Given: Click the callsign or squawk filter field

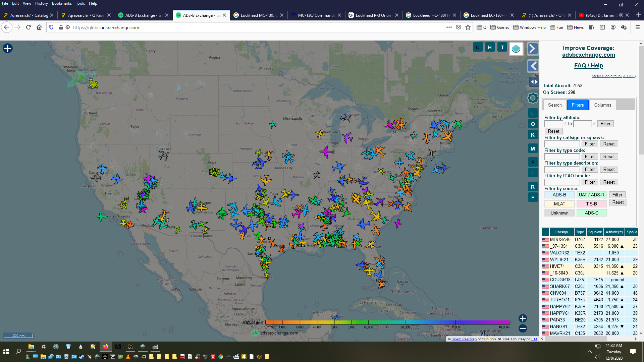Looking at the screenshot, I should click(562, 144).
